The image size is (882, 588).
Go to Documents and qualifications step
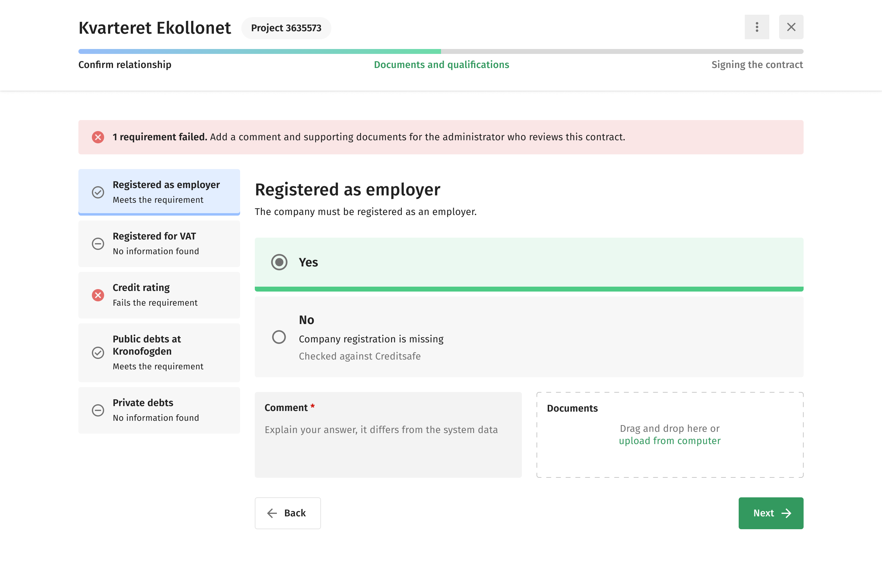coord(441,65)
